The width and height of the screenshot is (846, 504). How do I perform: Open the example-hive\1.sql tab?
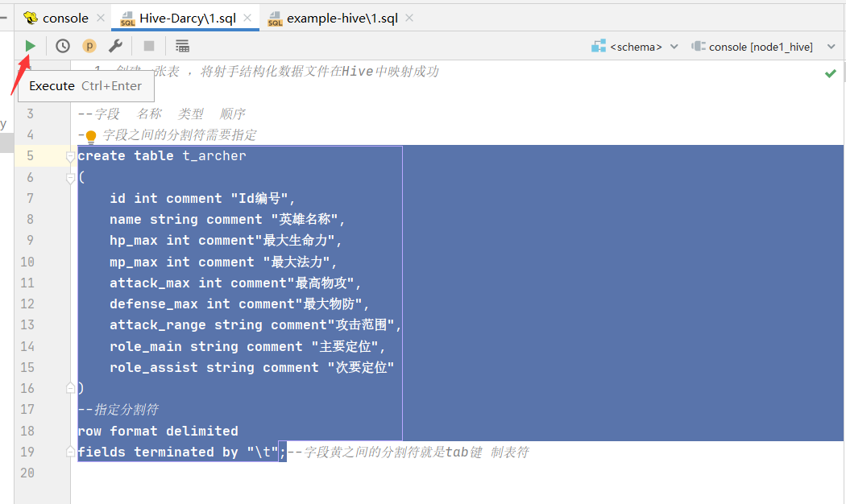click(x=342, y=19)
